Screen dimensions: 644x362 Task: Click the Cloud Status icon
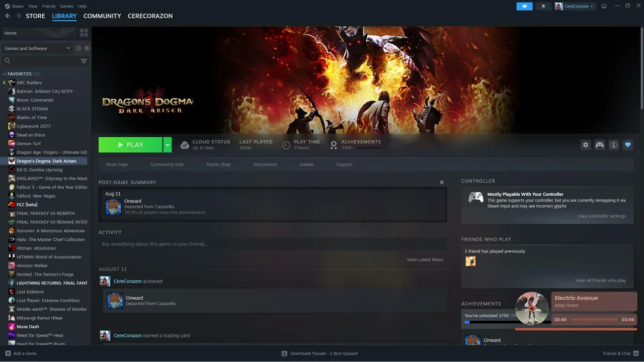click(x=185, y=145)
